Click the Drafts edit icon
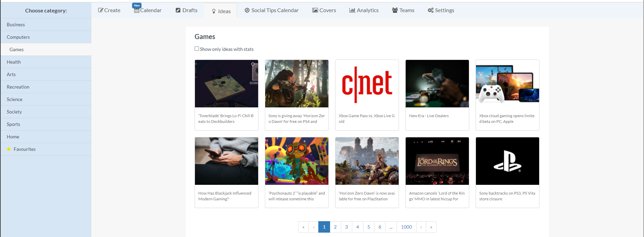Image resolution: width=644 pixels, height=237 pixels. pyautogui.click(x=178, y=10)
